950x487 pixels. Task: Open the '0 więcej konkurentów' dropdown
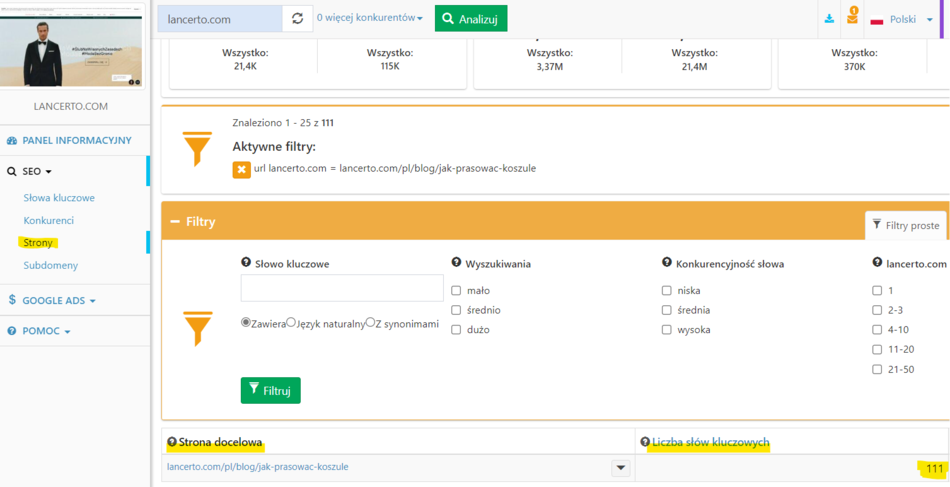point(369,19)
